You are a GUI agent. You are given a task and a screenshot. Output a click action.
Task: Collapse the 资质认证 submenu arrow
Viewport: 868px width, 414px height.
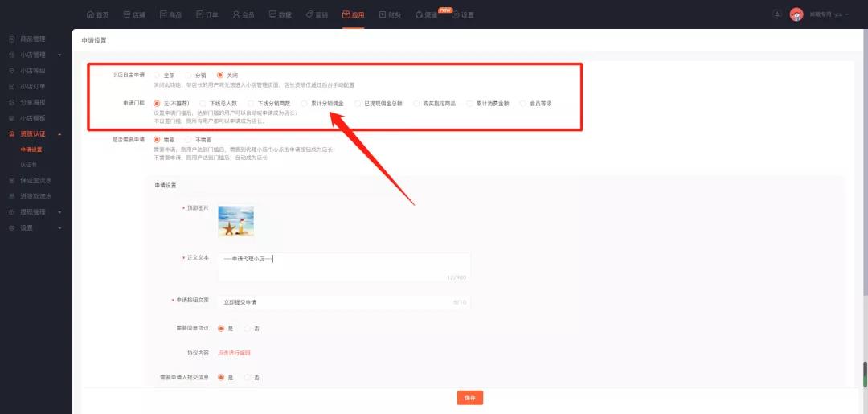(x=59, y=134)
